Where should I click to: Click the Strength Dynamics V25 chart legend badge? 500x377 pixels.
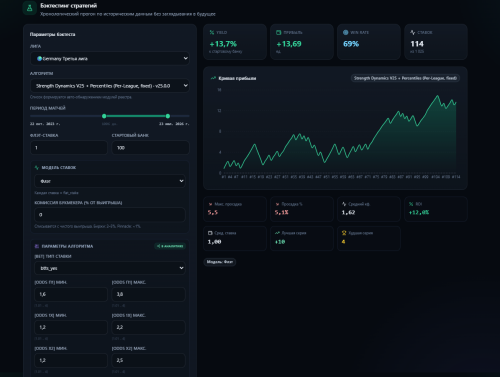(x=405, y=78)
